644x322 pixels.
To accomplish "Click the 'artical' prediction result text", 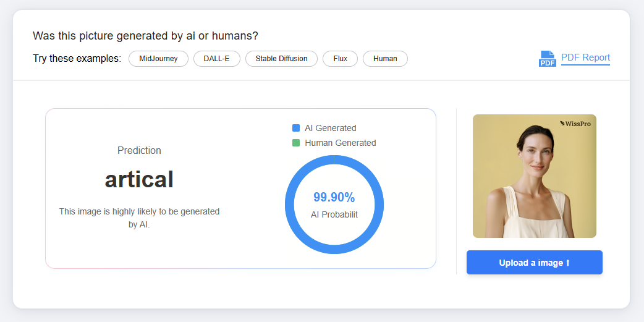I will pos(139,179).
